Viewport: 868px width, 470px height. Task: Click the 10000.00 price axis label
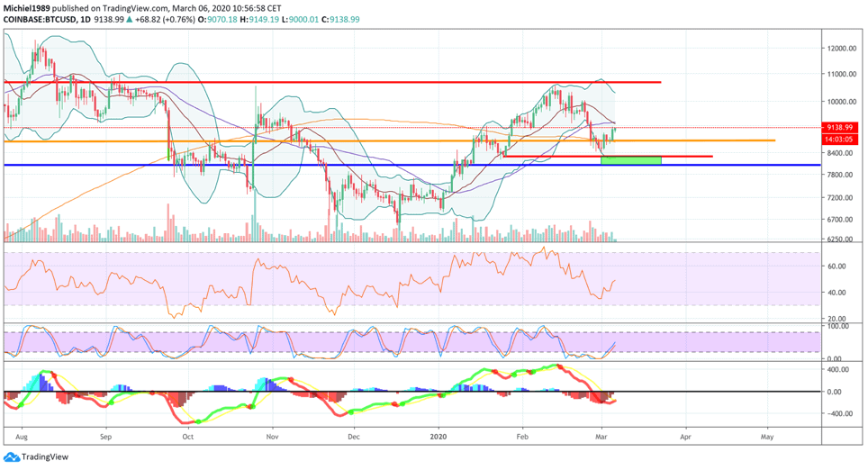(842, 102)
